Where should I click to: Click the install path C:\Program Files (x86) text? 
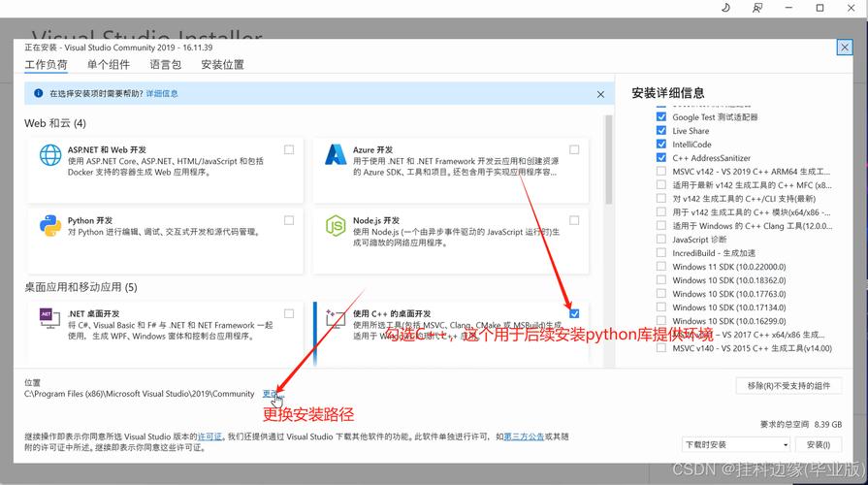pos(139,394)
